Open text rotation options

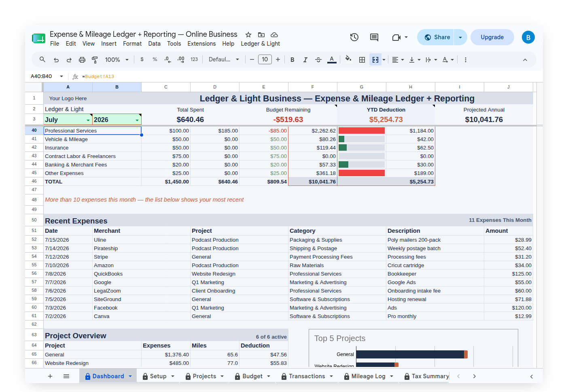[x=448, y=60]
